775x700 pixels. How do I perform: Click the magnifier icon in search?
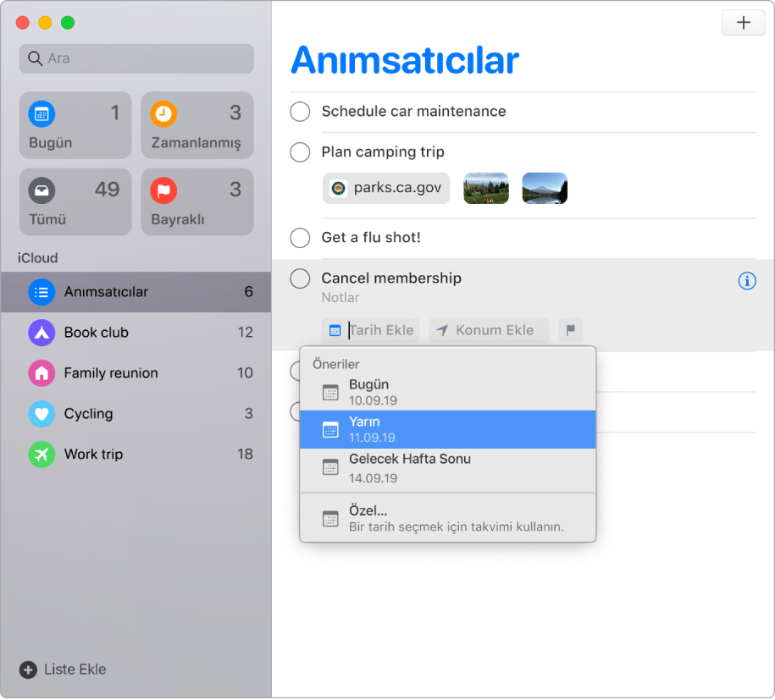[35, 58]
